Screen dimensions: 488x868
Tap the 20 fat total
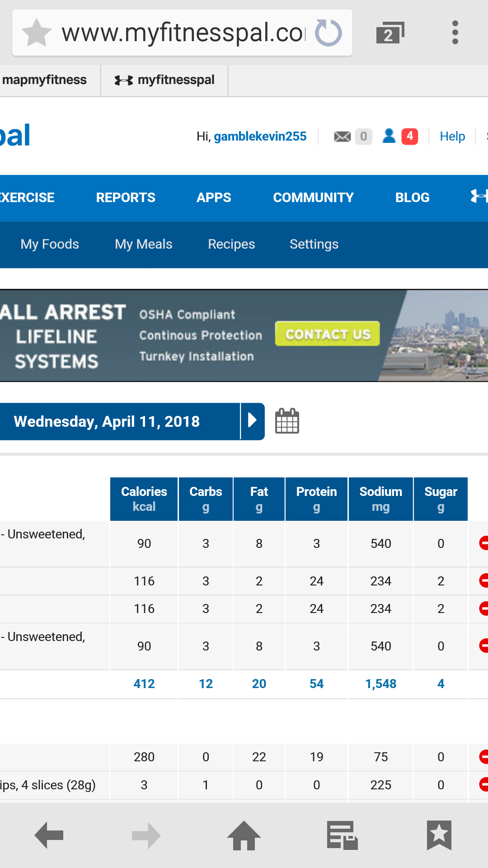[x=259, y=684]
